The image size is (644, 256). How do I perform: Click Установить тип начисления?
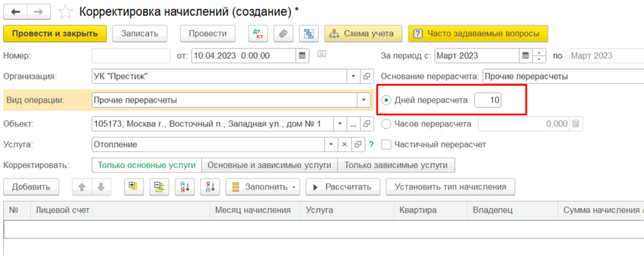[x=450, y=187]
